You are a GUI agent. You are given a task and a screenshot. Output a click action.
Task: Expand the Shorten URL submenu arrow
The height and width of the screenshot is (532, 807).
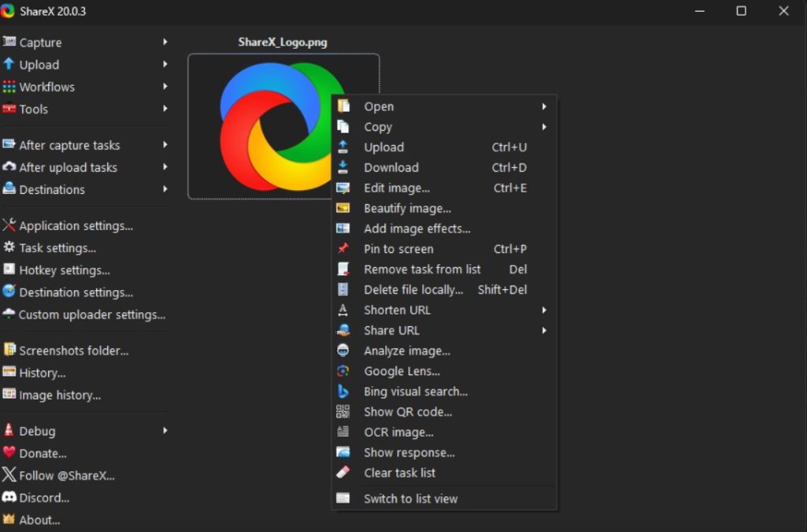544,310
